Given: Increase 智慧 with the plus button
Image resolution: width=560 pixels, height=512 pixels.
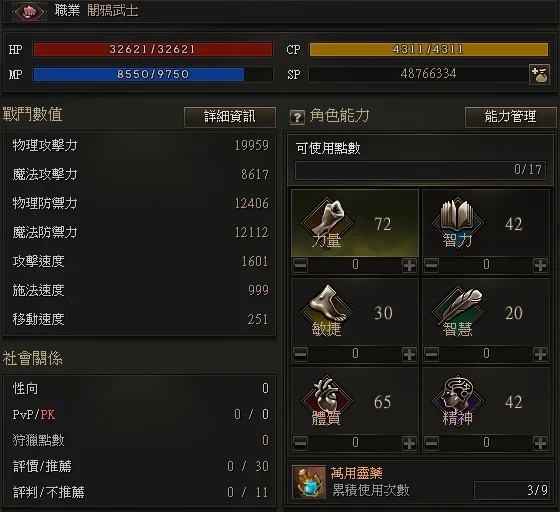Looking at the screenshot, I should (540, 354).
